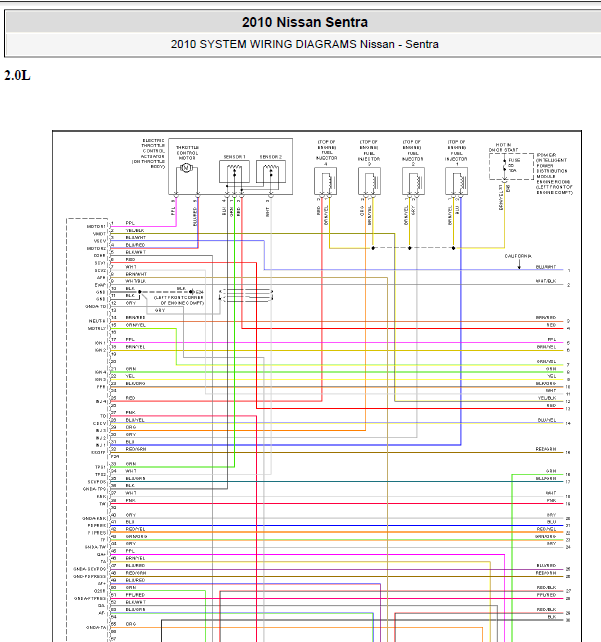Click 'PNK' wire label at pin 27
This screenshot has width=601, height=642.
[131, 413]
